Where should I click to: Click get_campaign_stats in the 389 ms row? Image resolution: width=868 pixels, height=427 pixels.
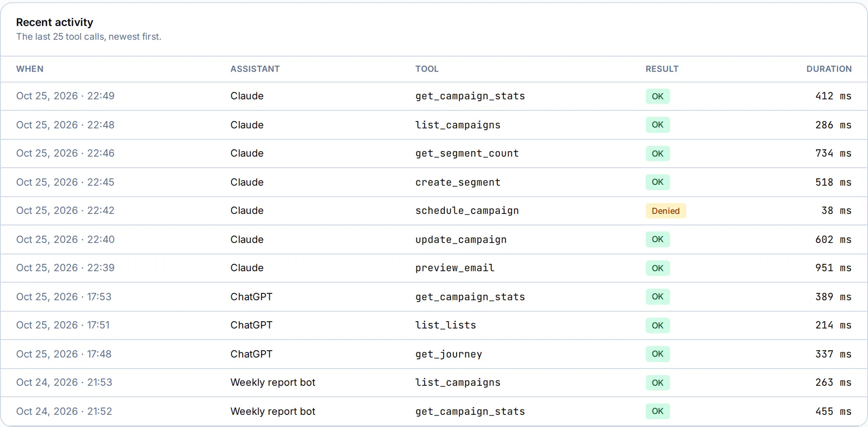tap(470, 297)
